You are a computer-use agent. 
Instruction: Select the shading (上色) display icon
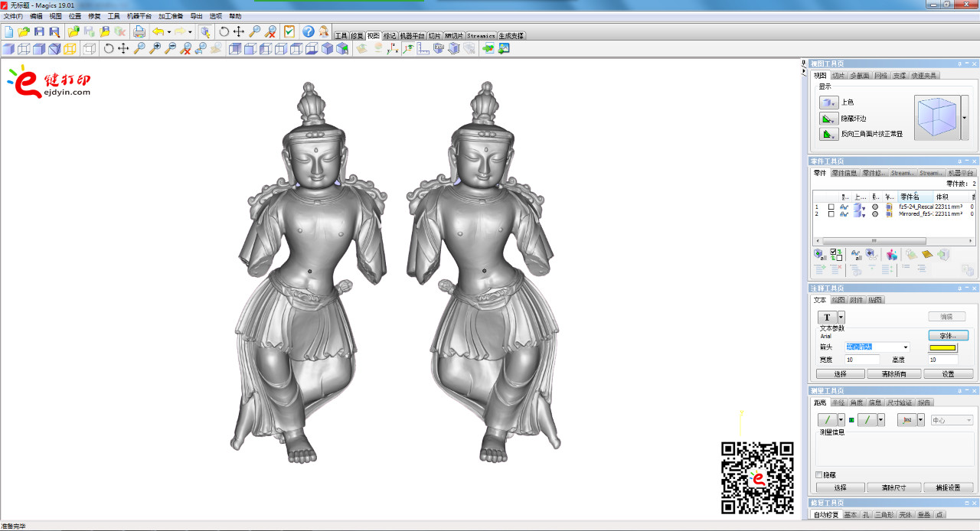pos(828,103)
